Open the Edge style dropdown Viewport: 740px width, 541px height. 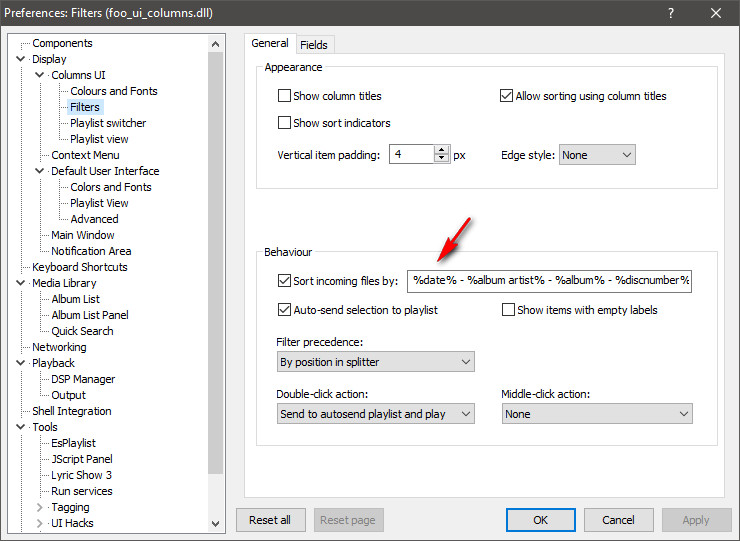click(597, 155)
